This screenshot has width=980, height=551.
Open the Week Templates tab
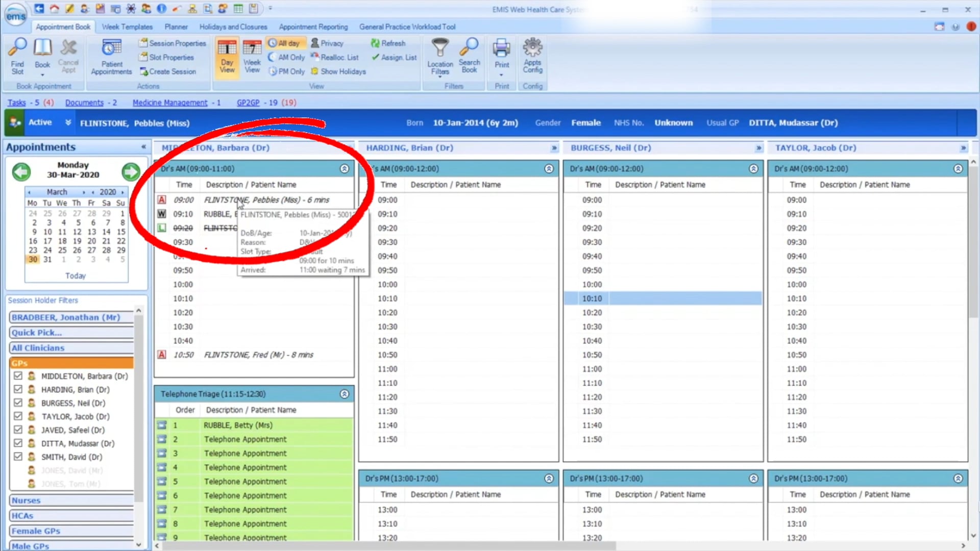pyautogui.click(x=127, y=27)
